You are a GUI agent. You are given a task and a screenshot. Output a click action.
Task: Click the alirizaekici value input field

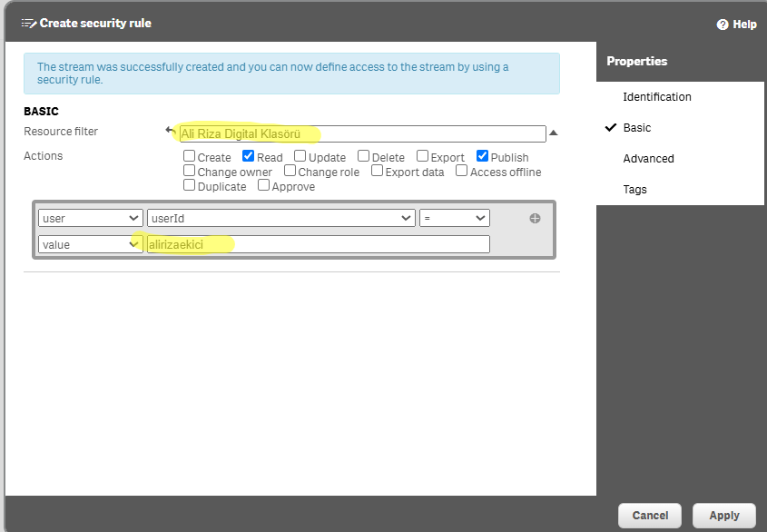[318, 244]
